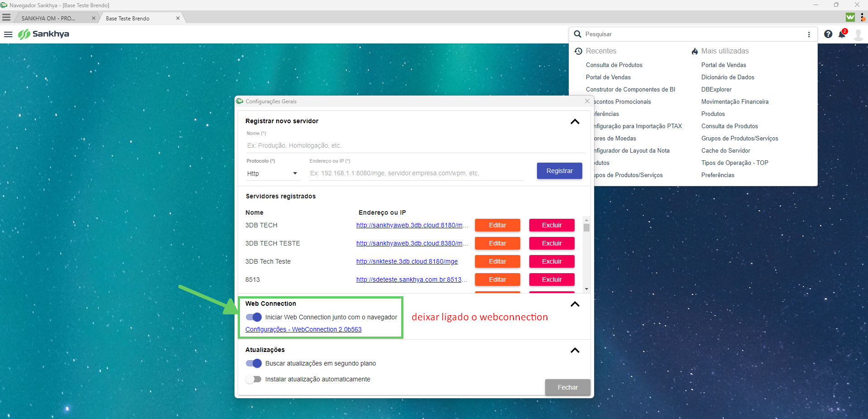Open the Protocolo Http dropdown
Viewport: 868px width, 419px height.
click(273, 173)
